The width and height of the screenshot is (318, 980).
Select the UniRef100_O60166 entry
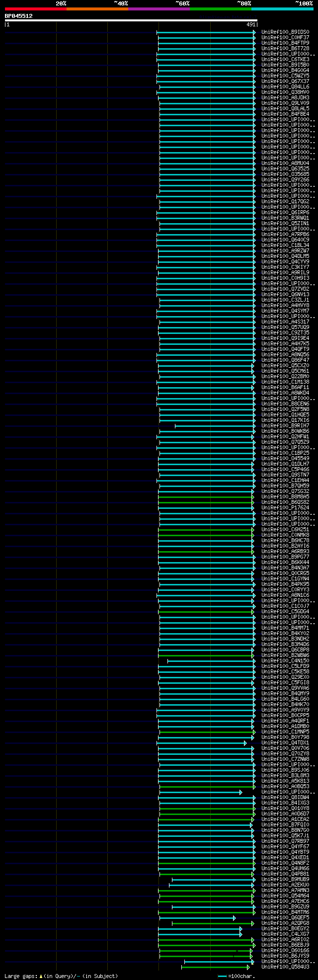click(285, 951)
